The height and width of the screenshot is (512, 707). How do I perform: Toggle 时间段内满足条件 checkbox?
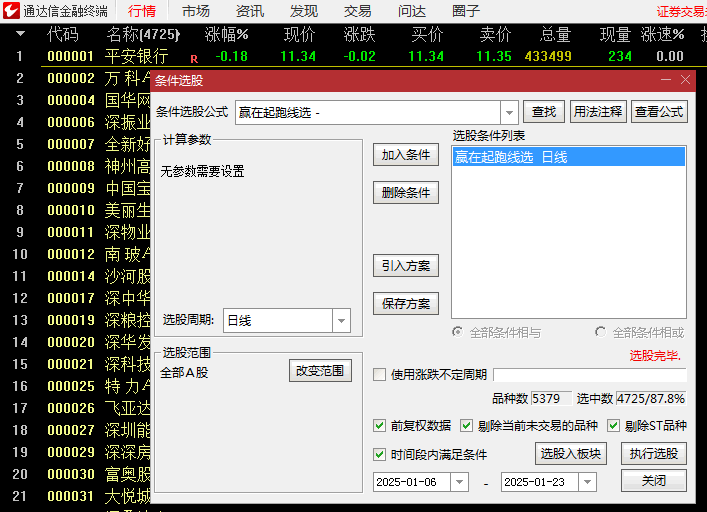tap(380, 454)
